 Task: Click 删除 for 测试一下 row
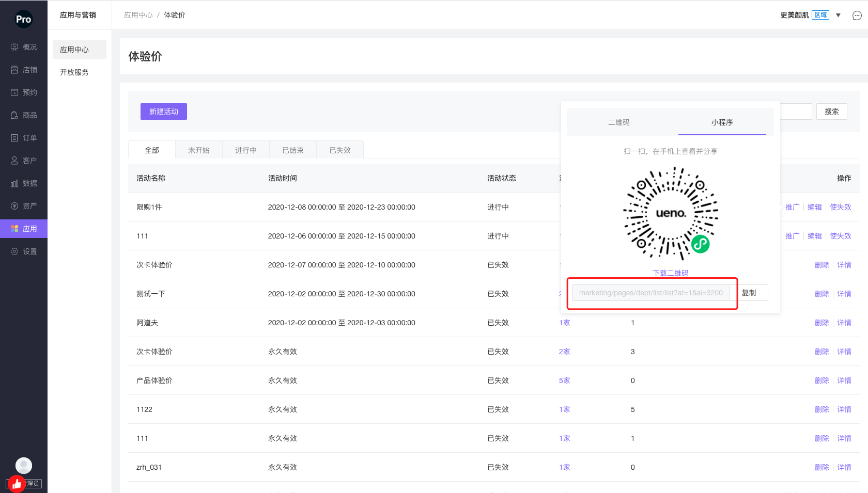pyautogui.click(x=822, y=294)
